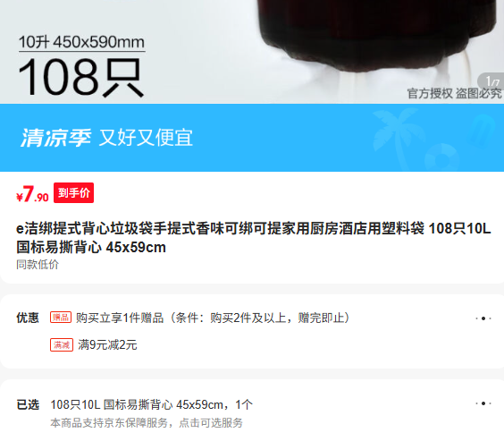This screenshot has height=441, width=504.
Task: Select the 已选 section label
Action: coord(28,404)
